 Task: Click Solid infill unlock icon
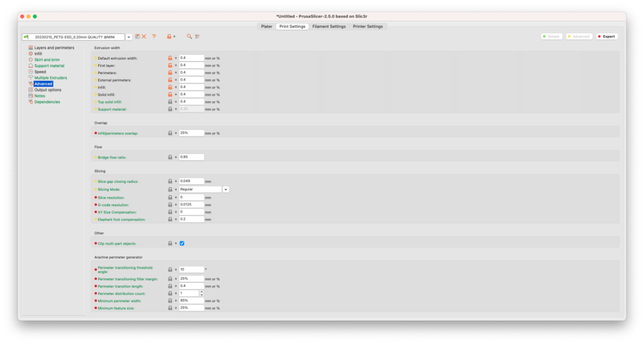tap(170, 95)
